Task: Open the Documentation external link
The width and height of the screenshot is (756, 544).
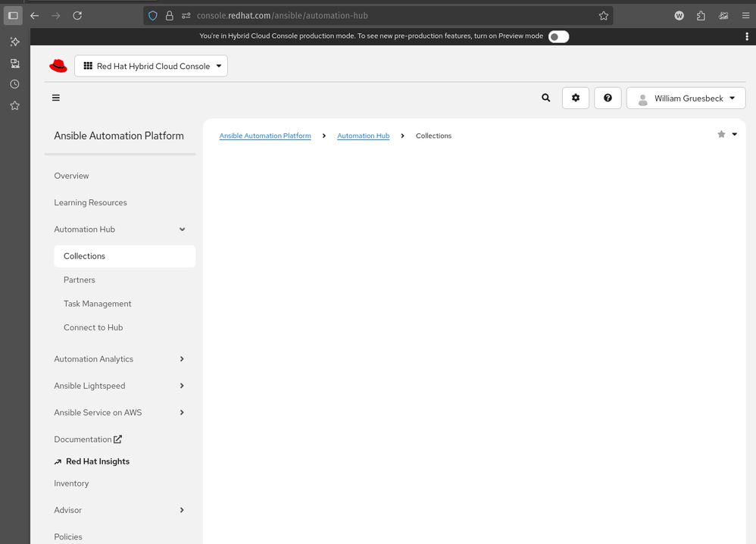Action: click(88, 439)
